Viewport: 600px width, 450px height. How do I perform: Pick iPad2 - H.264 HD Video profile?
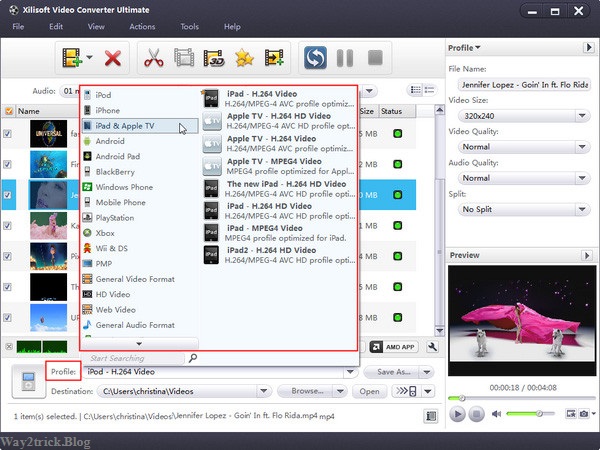(279, 255)
